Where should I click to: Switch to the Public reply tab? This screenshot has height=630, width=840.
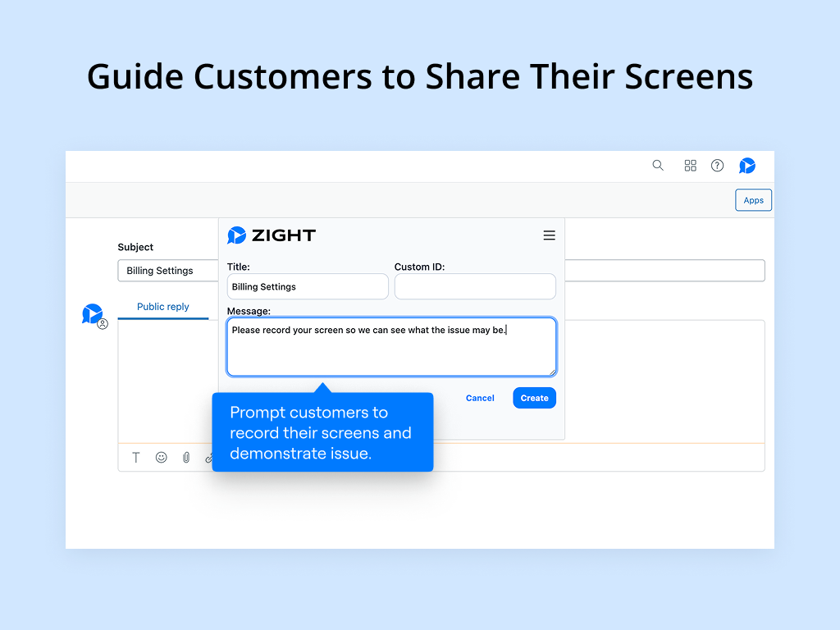[x=163, y=306]
